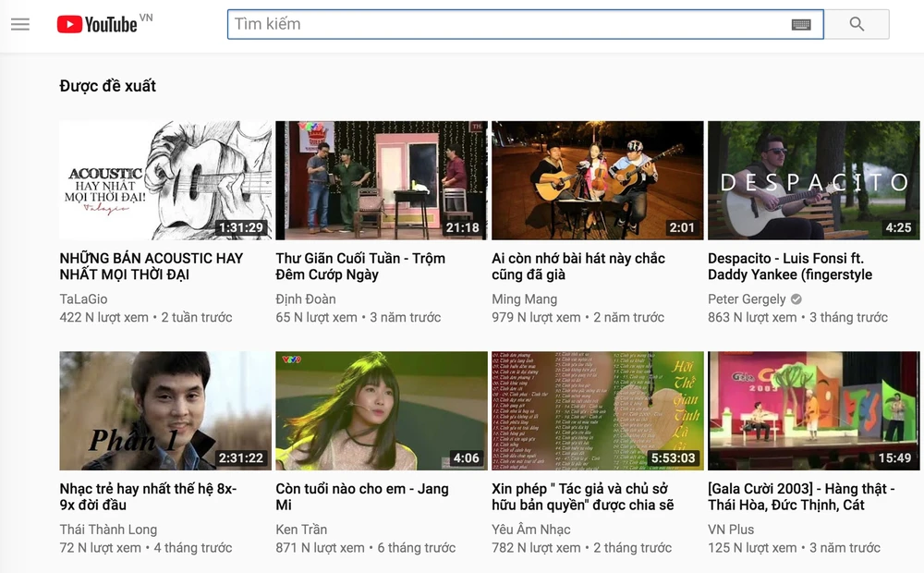924x573 pixels.
Task: Open title 'Nhạc trẻ hay nhất thế hệ 8x-9x'
Action: (x=148, y=496)
